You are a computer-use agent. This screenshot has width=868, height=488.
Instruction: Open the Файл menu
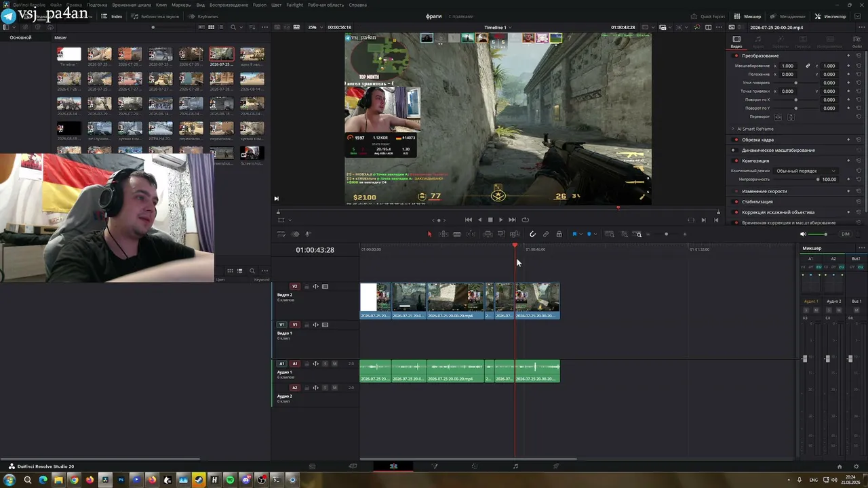(56, 5)
